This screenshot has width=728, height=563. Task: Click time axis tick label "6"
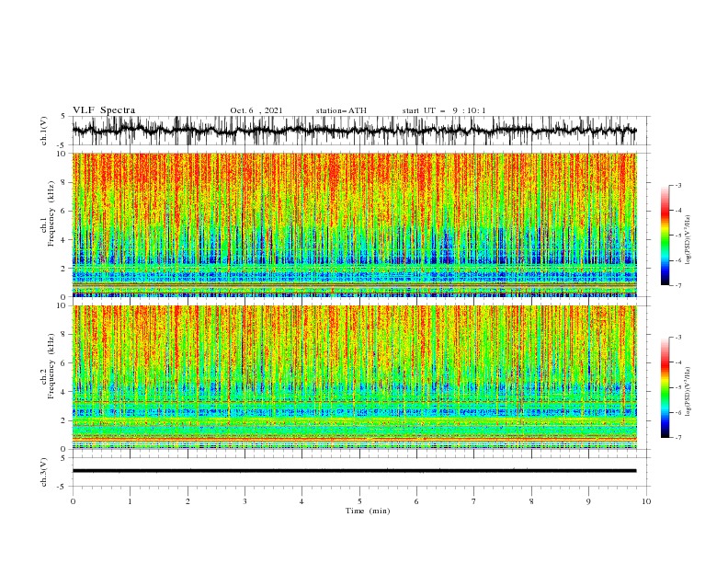pyautogui.click(x=416, y=501)
